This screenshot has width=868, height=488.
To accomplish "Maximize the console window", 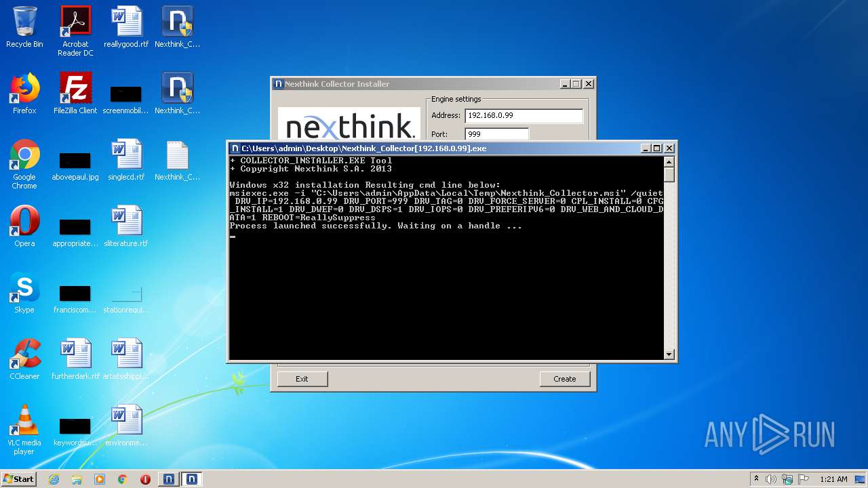I will click(656, 148).
